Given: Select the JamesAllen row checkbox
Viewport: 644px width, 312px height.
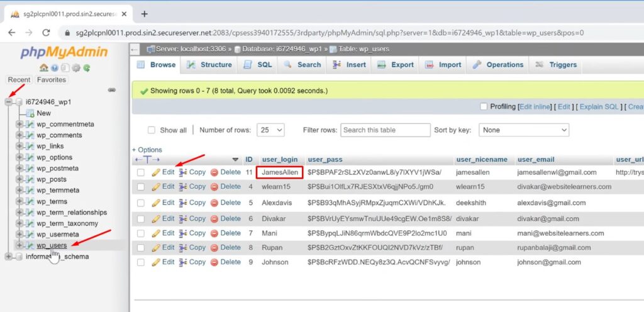Looking at the screenshot, I should [141, 172].
